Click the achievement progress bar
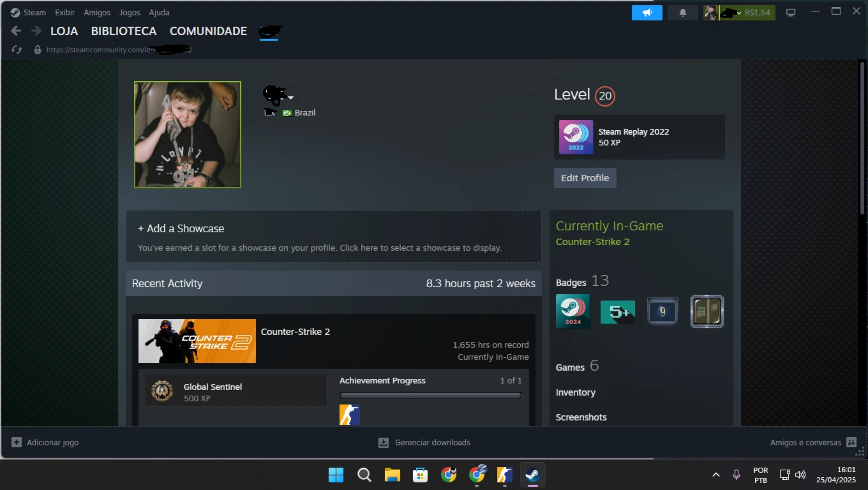Image resolution: width=868 pixels, height=490 pixels. pyautogui.click(x=430, y=396)
